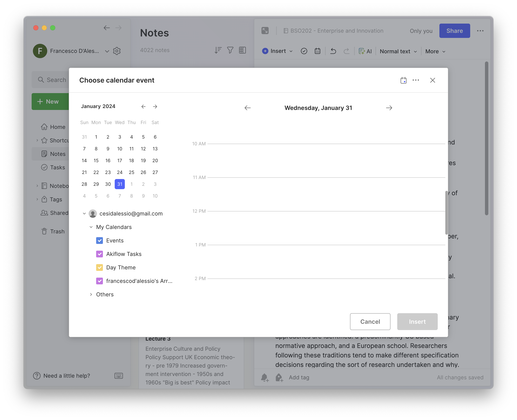Click the Share button

pyautogui.click(x=455, y=31)
